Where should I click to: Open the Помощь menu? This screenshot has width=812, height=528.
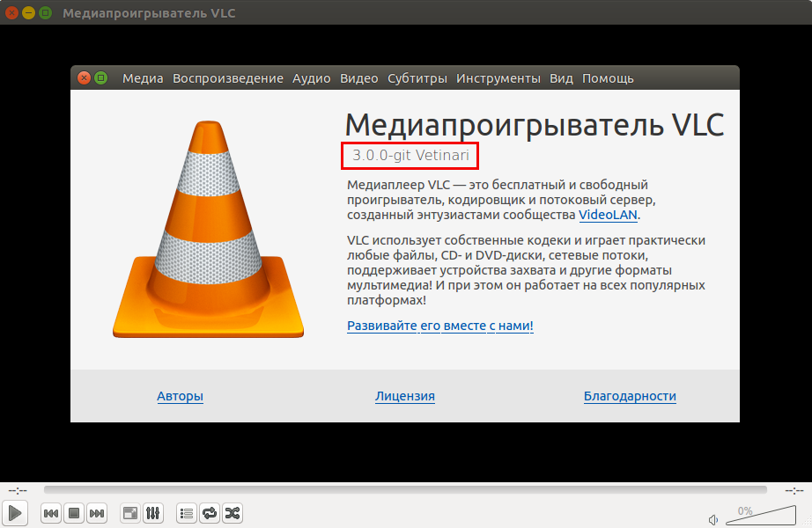(608, 78)
